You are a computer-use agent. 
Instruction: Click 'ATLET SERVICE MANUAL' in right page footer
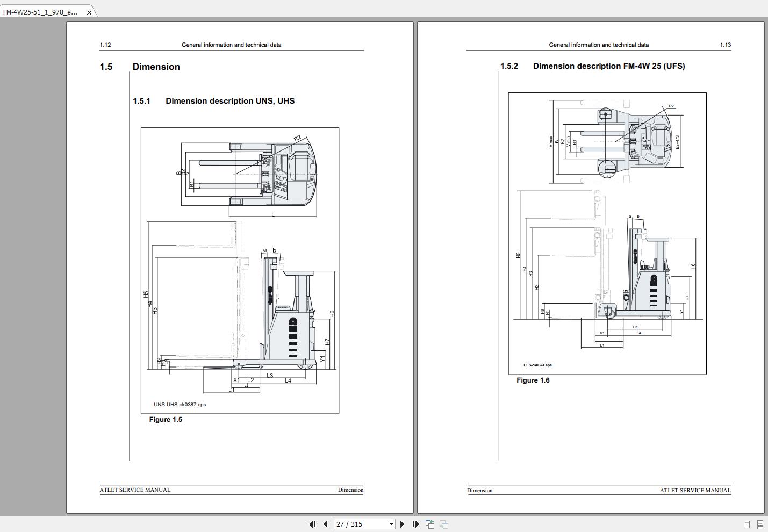tap(695, 490)
